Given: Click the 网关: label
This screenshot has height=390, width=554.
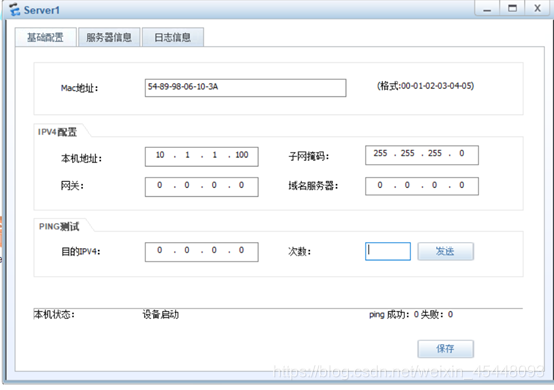Looking at the screenshot, I should [x=72, y=185].
